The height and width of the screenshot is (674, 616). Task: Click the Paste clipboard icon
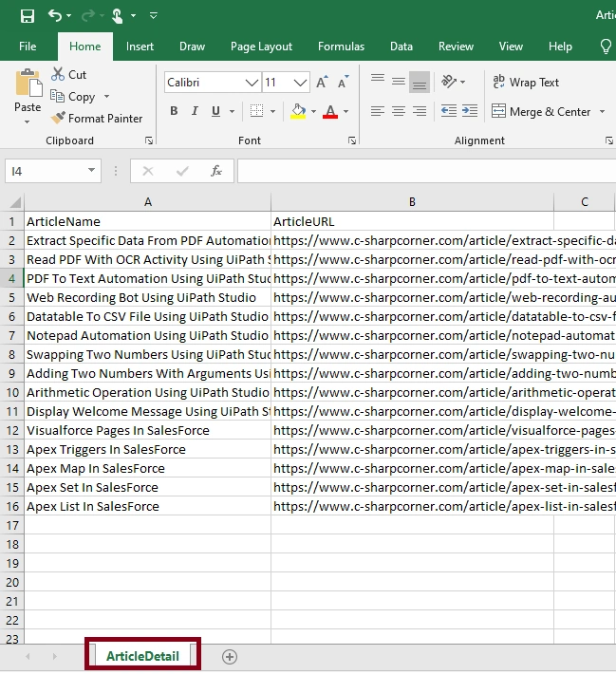pyautogui.click(x=28, y=84)
